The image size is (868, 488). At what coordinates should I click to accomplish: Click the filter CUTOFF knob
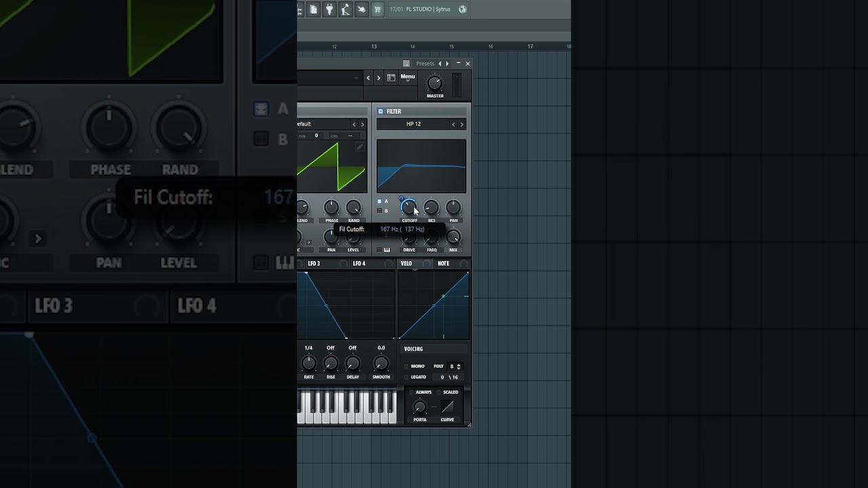tap(409, 207)
